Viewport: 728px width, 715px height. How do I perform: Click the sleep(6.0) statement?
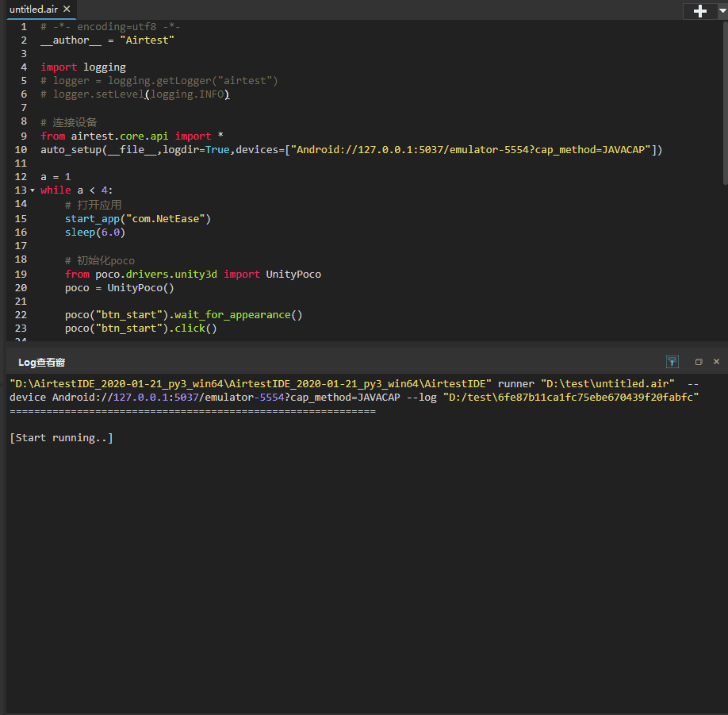95,233
